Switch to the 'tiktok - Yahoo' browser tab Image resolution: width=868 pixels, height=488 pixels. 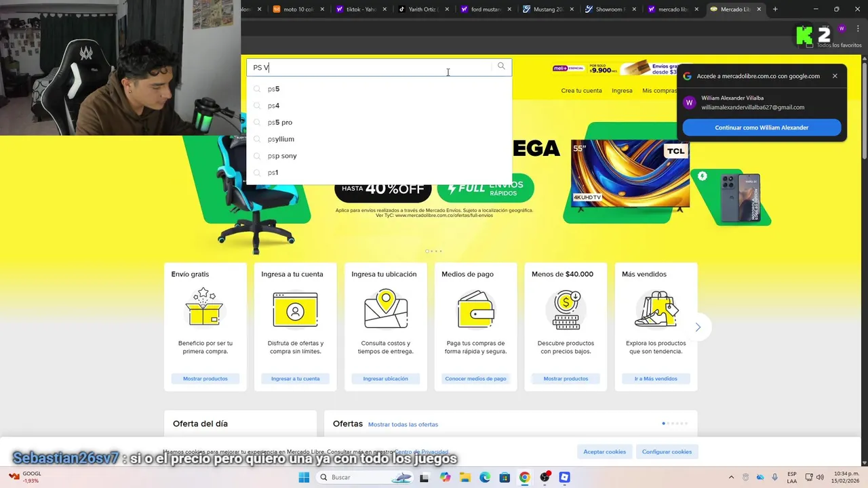[x=361, y=9]
